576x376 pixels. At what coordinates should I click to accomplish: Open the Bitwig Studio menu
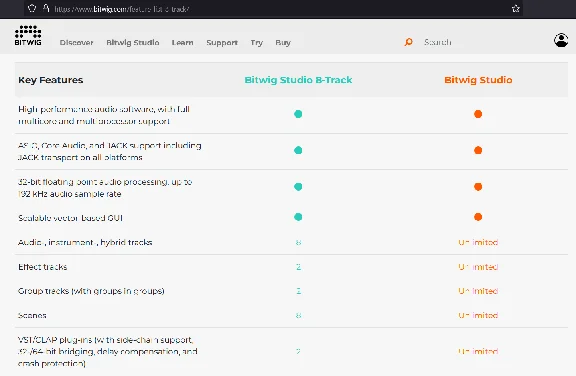coord(133,43)
